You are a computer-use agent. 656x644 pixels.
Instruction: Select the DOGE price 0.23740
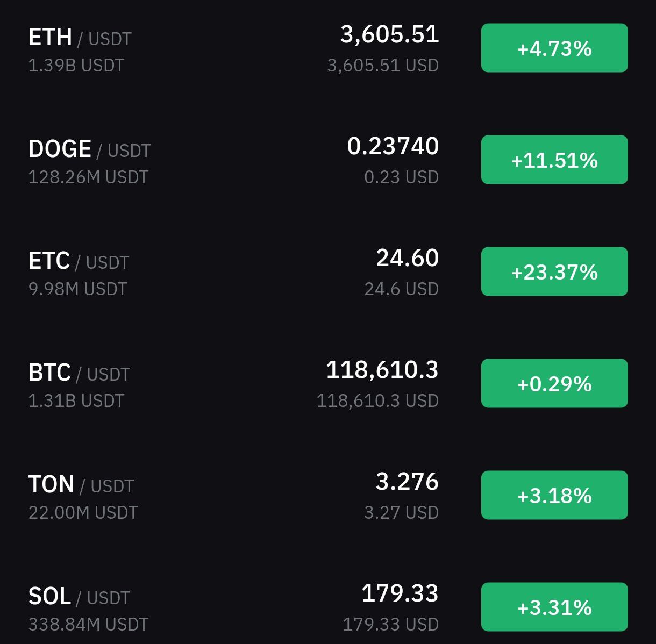click(x=393, y=147)
